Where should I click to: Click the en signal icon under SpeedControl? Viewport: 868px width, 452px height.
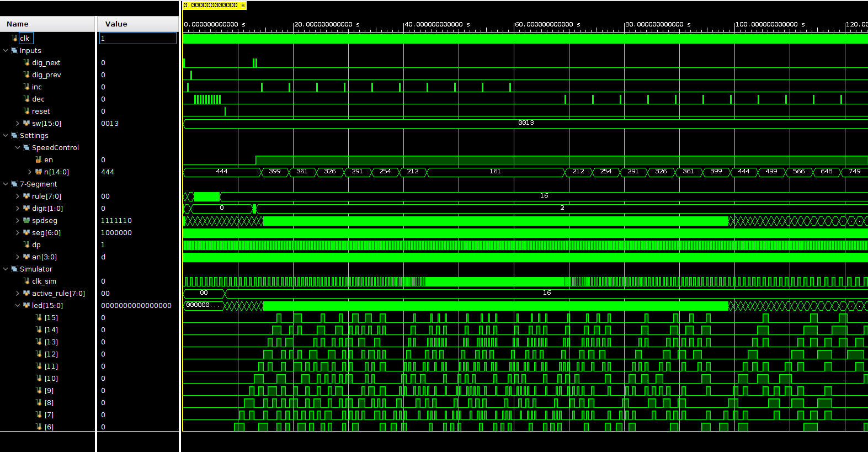39,159
